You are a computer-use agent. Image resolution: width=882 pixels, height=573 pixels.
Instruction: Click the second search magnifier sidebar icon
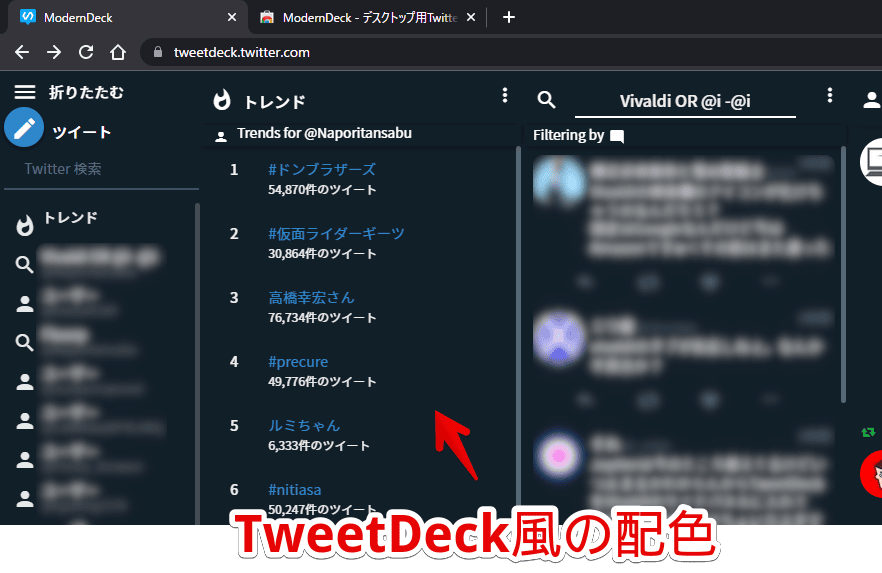24,342
